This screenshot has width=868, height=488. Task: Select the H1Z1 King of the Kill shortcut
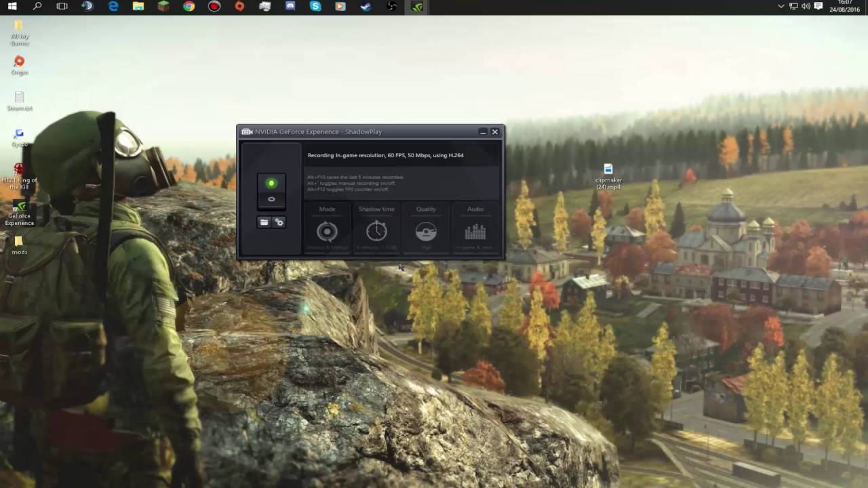pos(19,176)
